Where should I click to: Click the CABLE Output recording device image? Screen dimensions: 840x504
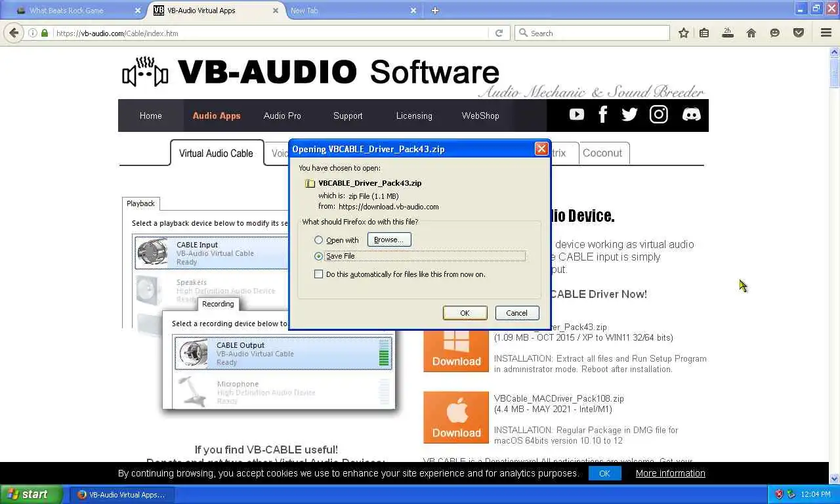pyautogui.click(x=194, y=353)
